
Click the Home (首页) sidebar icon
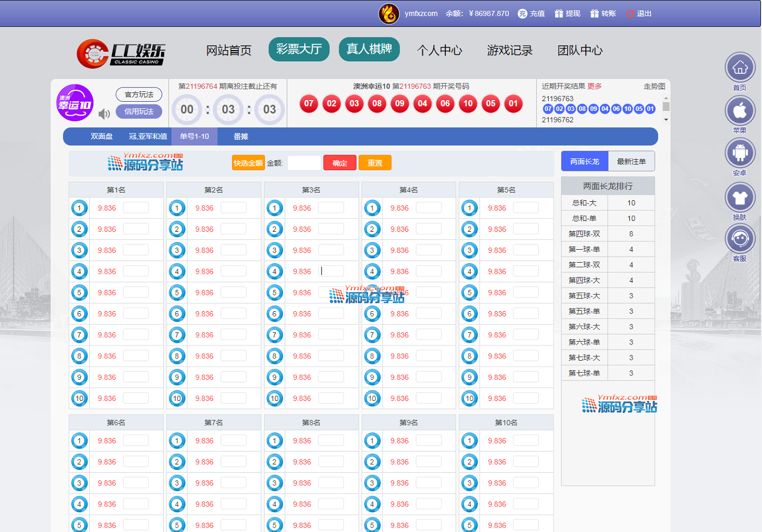point(740,67)
